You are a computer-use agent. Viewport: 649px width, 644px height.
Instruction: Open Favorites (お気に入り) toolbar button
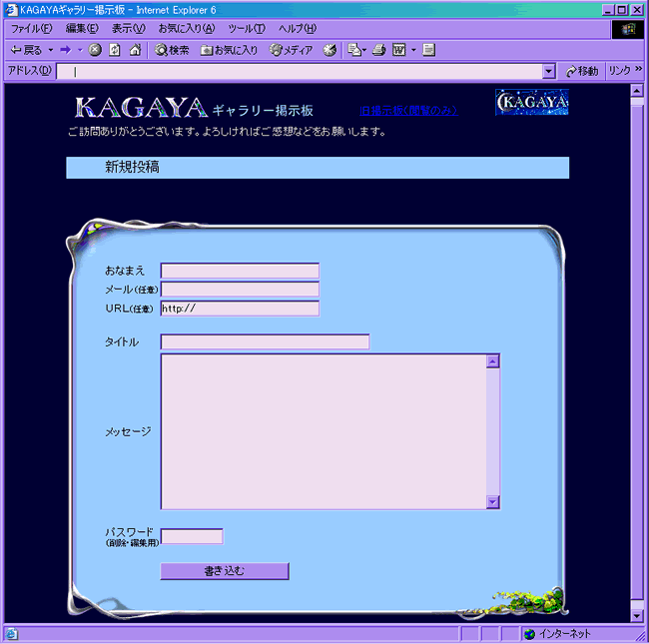pos(229,50)
